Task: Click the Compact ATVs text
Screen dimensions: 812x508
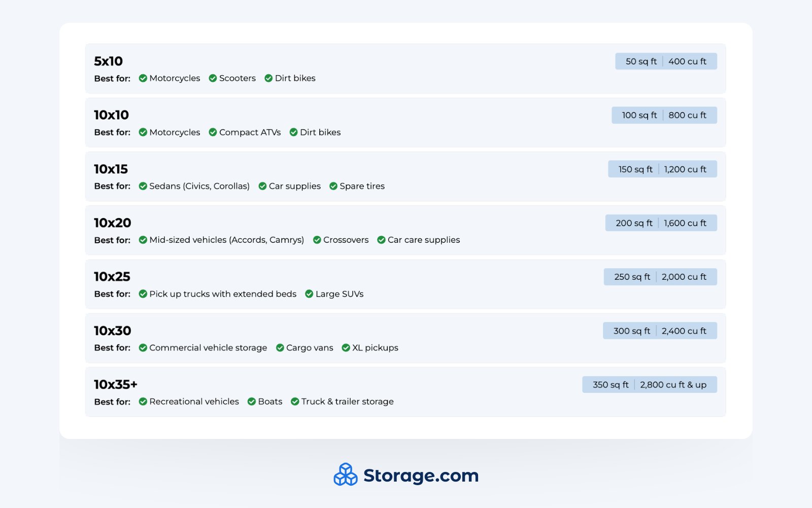Action: click(x=250, y=132)
